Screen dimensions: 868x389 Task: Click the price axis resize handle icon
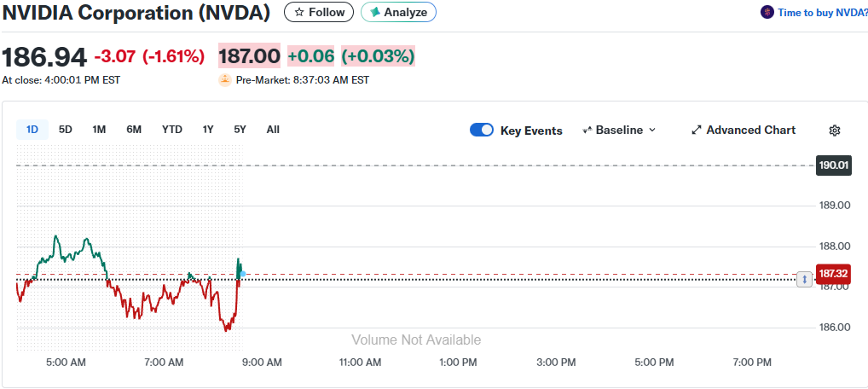(803, 279)
